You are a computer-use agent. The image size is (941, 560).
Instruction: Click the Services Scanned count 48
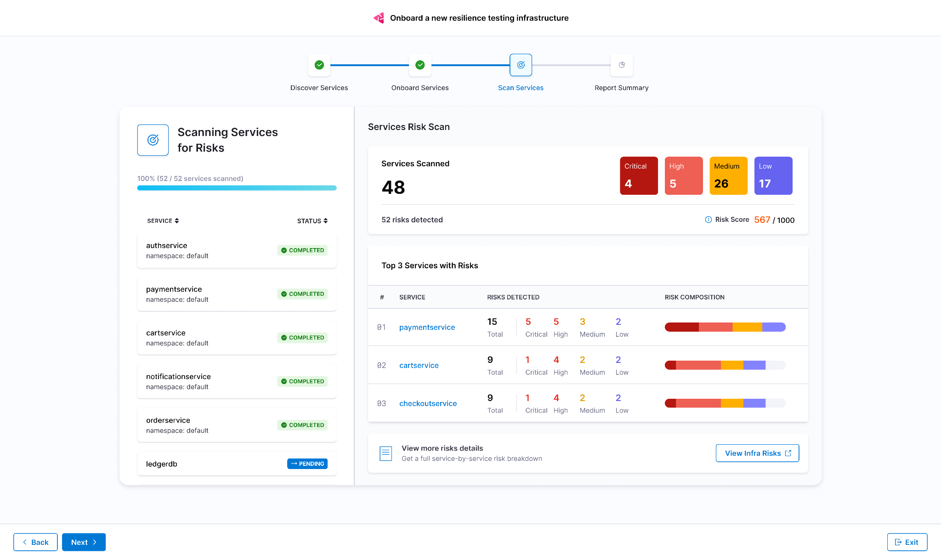pyautogui.click(x=393, y=187)
